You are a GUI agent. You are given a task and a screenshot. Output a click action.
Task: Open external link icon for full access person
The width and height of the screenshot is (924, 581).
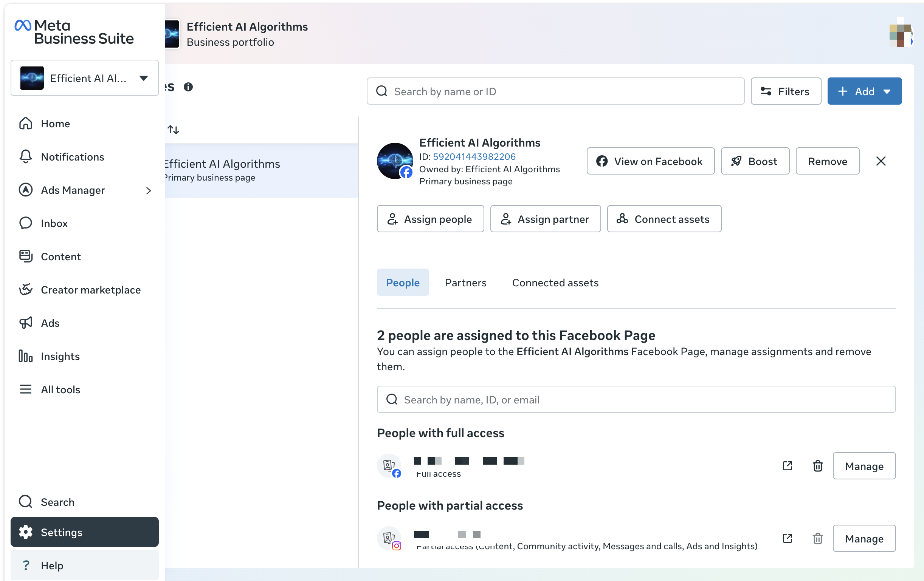pos(787,465)
